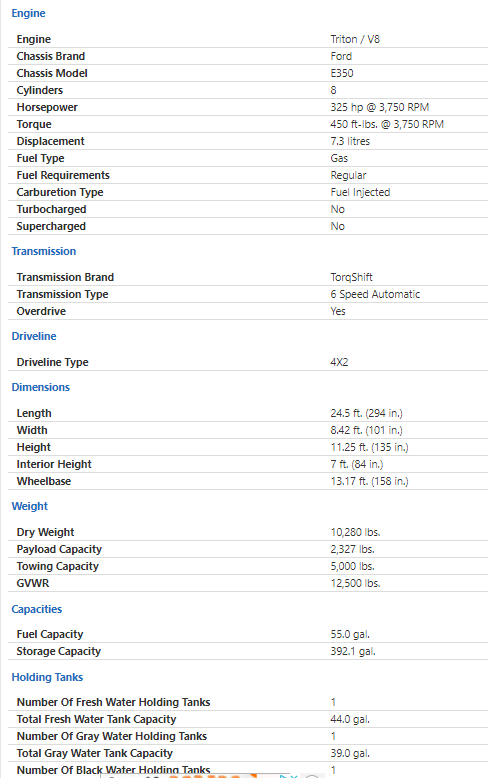Close the bottom ad with the X icon
Viewport: 488px width, 778px height.
point(293,776)
